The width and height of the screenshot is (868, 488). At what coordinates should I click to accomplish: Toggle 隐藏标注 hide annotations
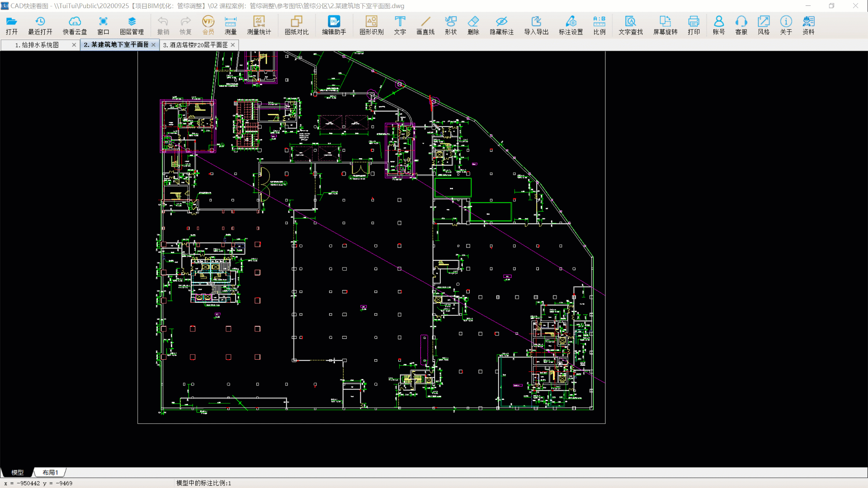click(x=502, y=25)
